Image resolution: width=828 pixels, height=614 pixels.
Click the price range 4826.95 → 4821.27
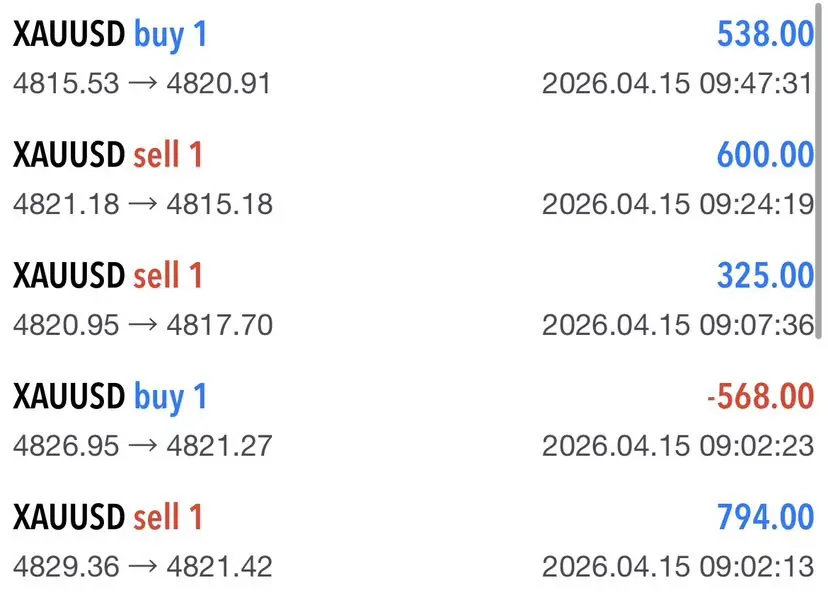click(143, 446)
